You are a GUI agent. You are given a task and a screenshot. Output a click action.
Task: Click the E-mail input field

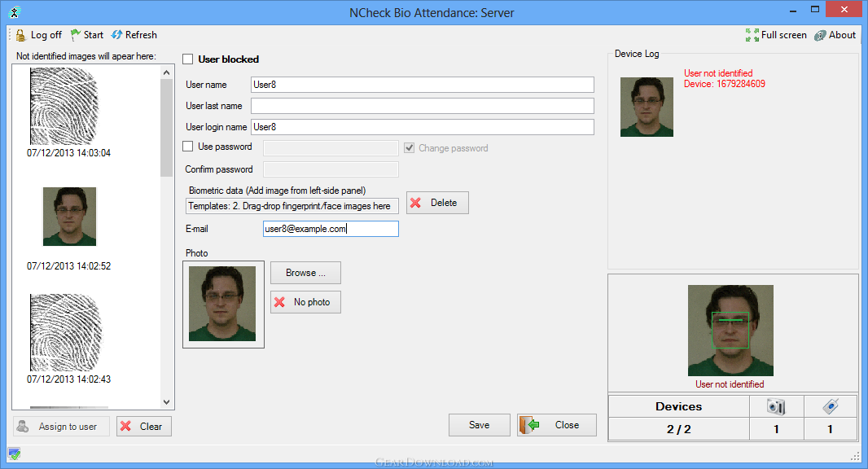coord(331,229)
